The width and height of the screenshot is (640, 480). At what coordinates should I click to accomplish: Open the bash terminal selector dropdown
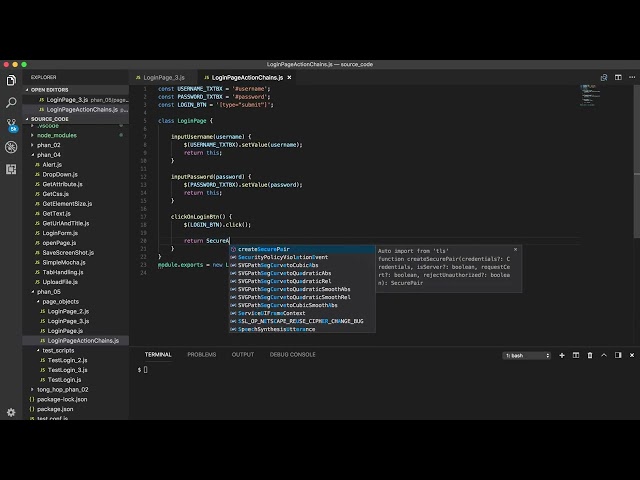pyautogui.click(x=527, y=355)
